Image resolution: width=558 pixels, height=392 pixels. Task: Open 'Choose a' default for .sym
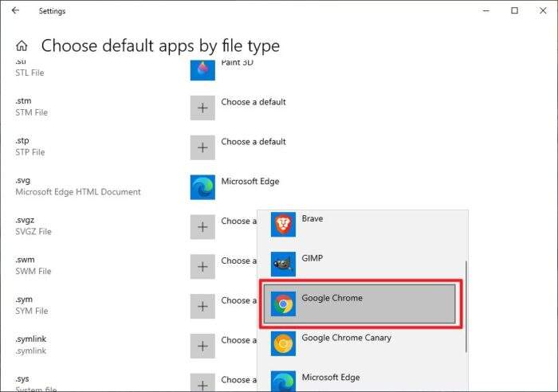tap(239, 300)
